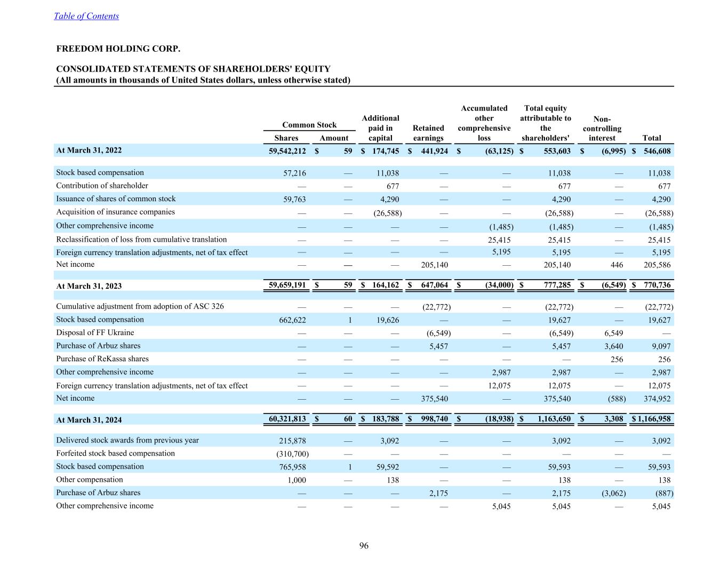The width and height of the screenshot is (728, 563).
Task: Click the Delivered stock awards from previous year label
Action: click(127, 440)
